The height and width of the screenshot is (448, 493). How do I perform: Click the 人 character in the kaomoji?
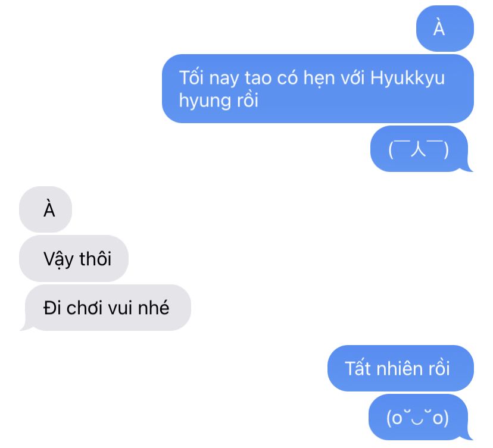(x=418, y=149)
